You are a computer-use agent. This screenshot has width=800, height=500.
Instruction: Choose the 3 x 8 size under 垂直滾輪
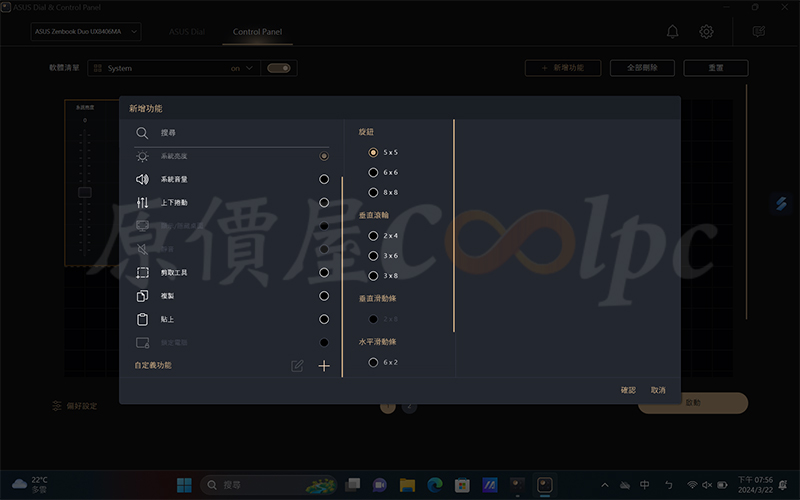pyautogui.click(x=373, y=276)
